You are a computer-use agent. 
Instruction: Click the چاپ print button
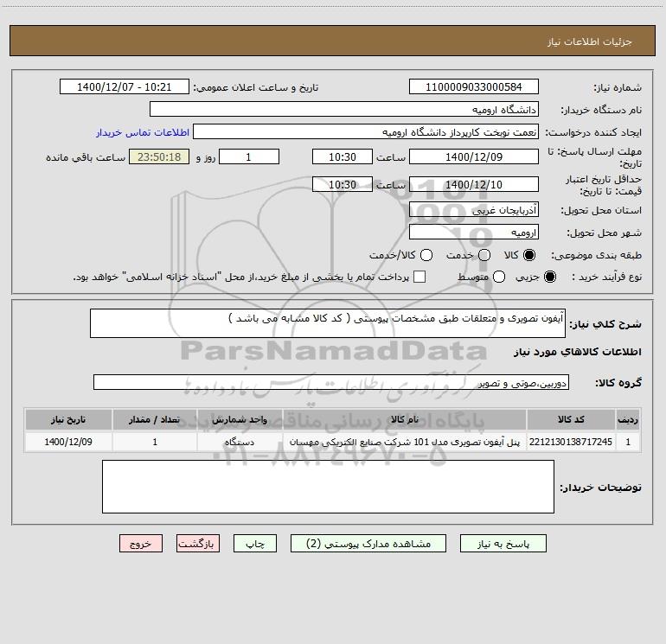pyautogui.click(x=255, y=544)
